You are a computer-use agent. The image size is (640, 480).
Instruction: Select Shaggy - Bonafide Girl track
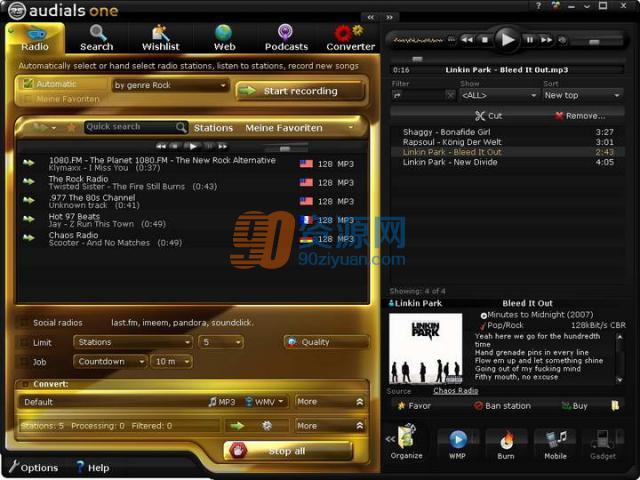click(508, 132)
